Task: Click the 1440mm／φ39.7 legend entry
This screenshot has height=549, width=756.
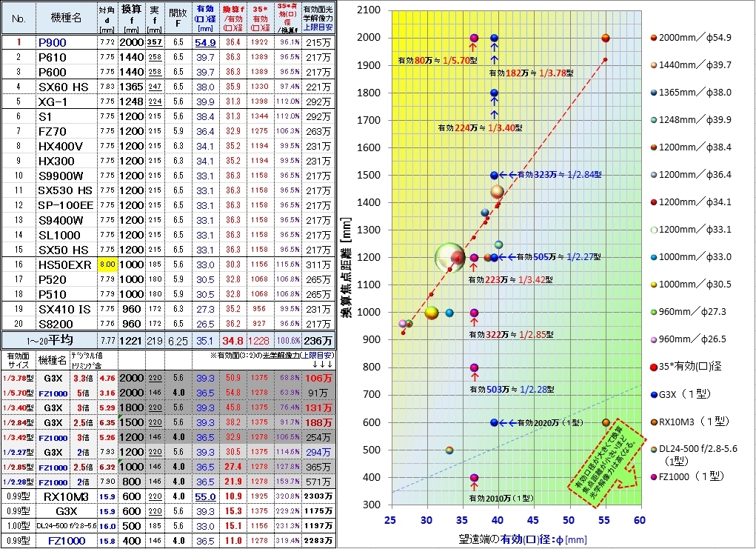Action: click(690, 65)
